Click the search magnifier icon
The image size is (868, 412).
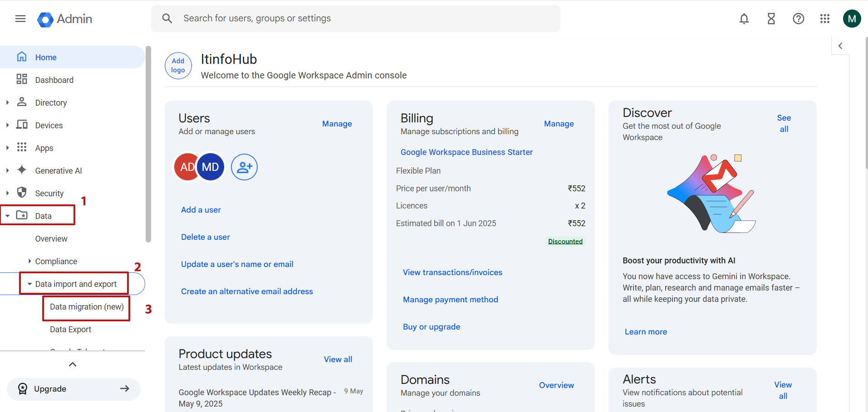point(167,19)
